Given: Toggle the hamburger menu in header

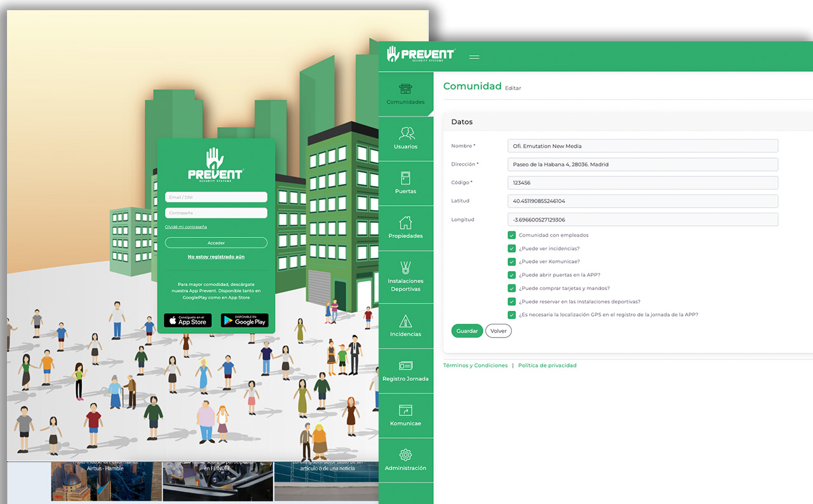Looking at the screenshot, I should [474, 57].
